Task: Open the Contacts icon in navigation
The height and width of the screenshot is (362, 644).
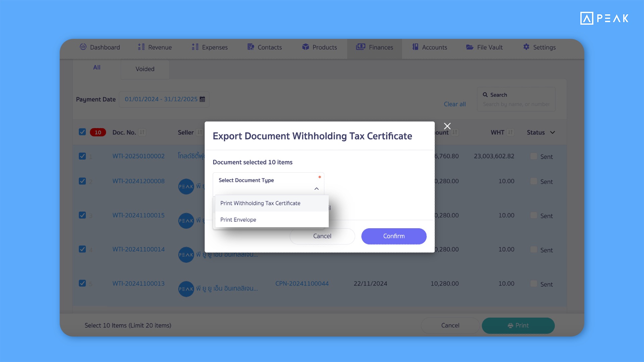Action: [251, 47]
